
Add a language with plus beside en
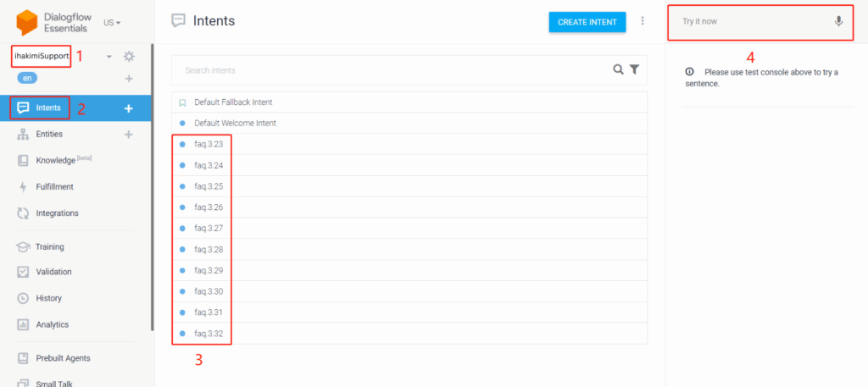(x=129, y=79)
